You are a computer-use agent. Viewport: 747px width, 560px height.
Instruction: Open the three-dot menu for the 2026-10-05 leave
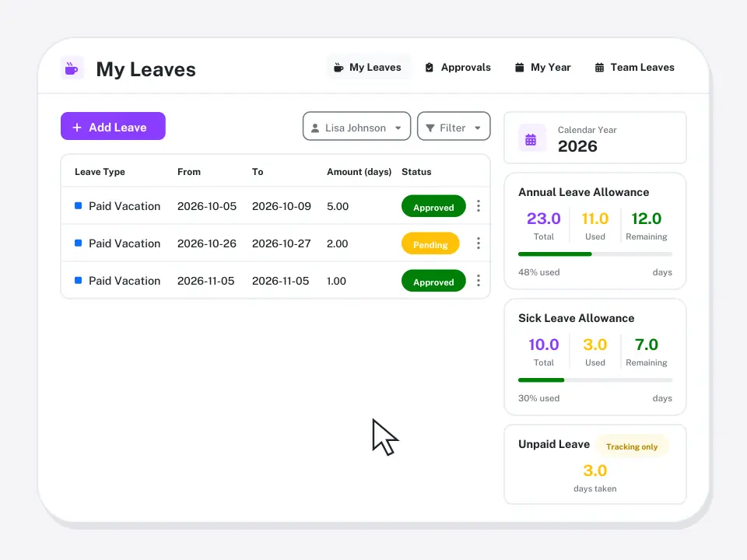click(x=479, y=205)
